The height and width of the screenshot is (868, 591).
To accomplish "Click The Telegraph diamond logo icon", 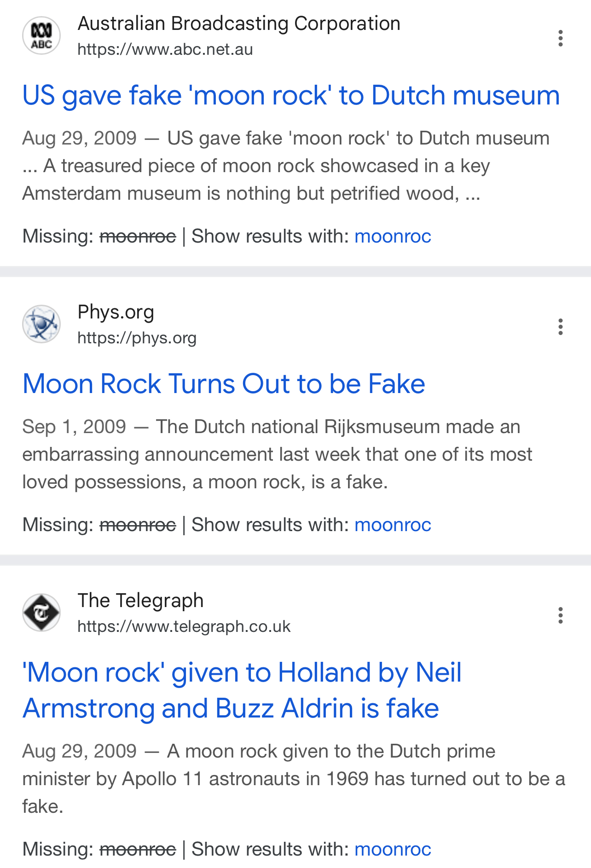I will click(x=41, y=613).
